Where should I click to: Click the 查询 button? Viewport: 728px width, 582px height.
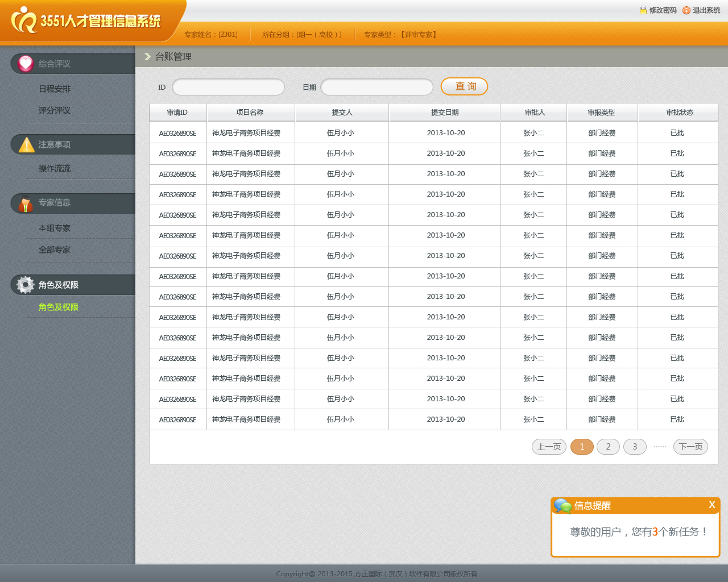tap(464, 86)
